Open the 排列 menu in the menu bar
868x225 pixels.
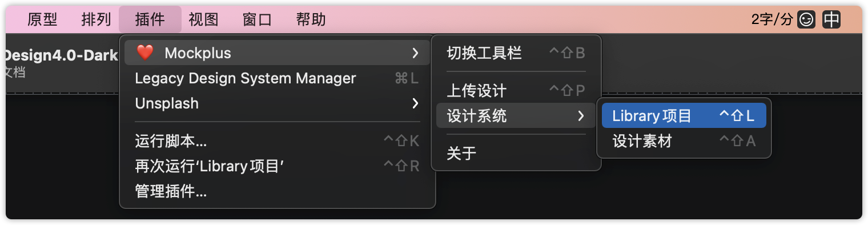coord(97,20)
